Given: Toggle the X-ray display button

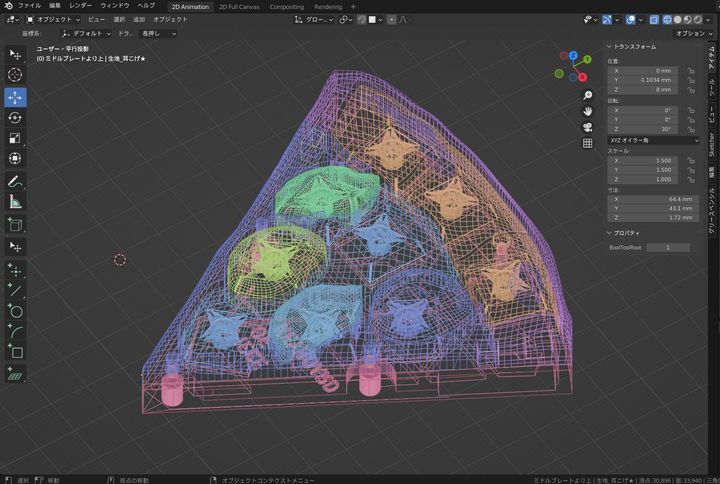Looking at the screenshot, I should [654, 19].
